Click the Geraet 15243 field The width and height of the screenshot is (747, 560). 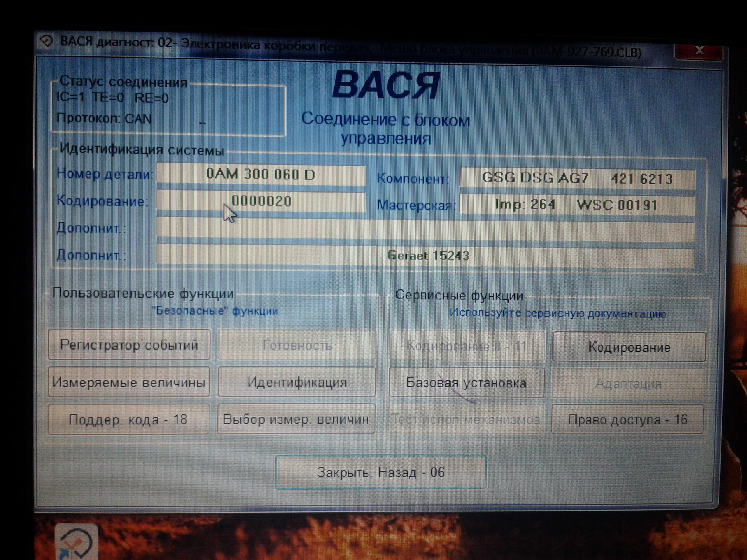pos(425,255)
